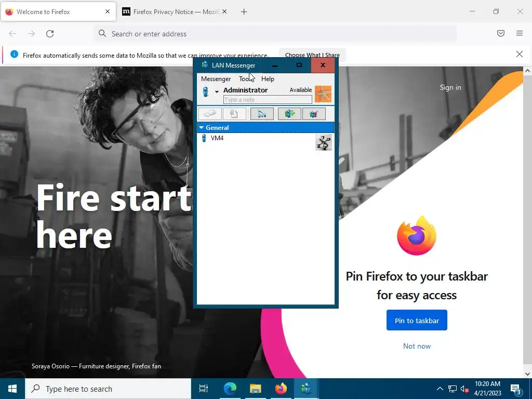Open a new Firefox tab
The width and height of the screenshot is (532, 399).
(x=244, y=12)
